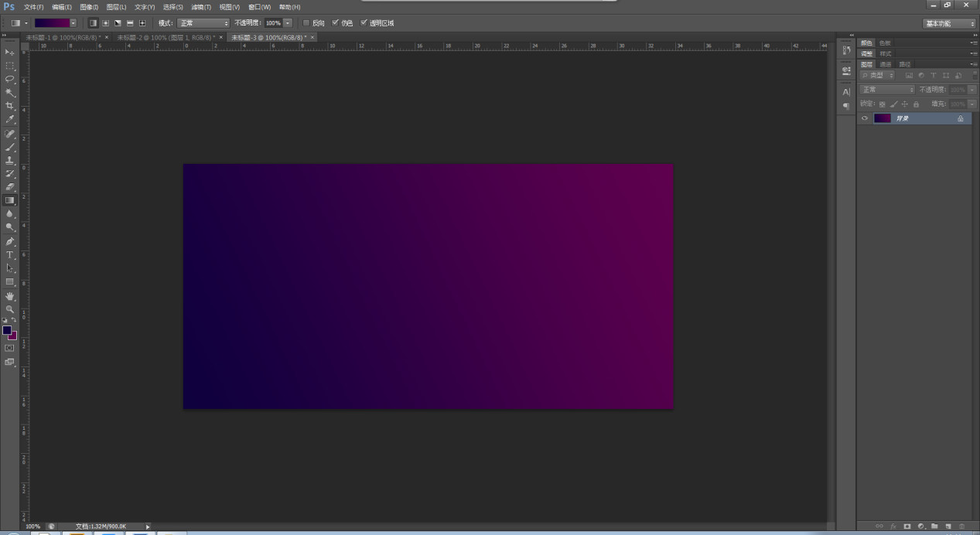
Task: Select the Zoom tool in toolbox
Action: tap(10, 309)
